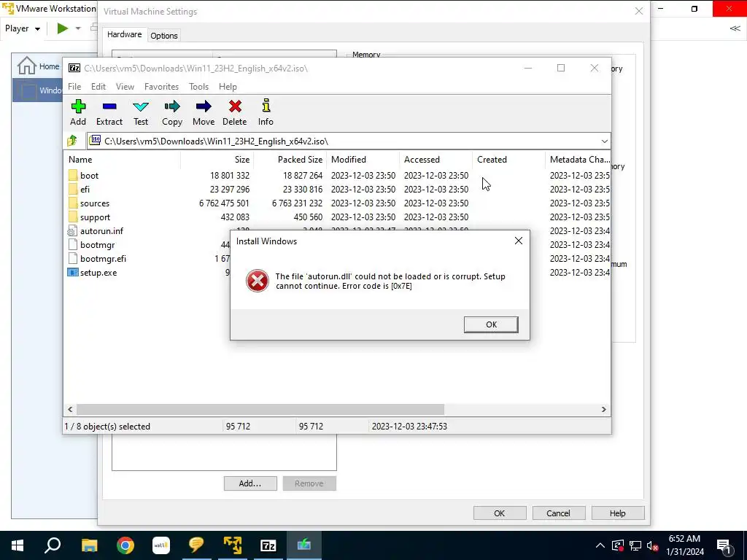Screen dimensions: 747x560
Task: Open taskbar search
Action: click(x=53, y=545)
